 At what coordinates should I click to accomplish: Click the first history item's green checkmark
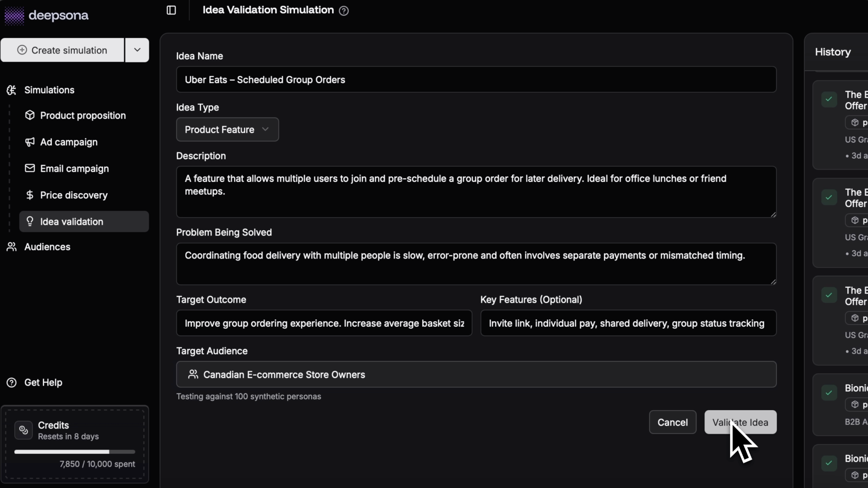click(829, 99)
